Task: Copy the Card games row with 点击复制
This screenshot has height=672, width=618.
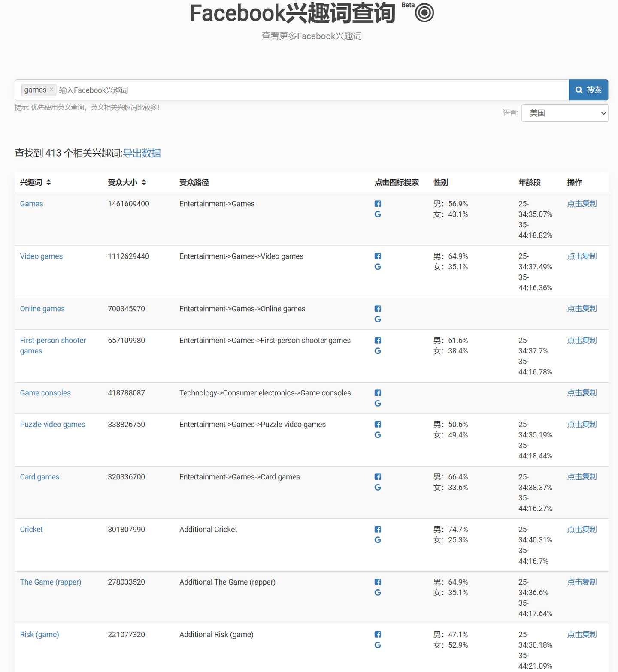Action: point(582,477)
